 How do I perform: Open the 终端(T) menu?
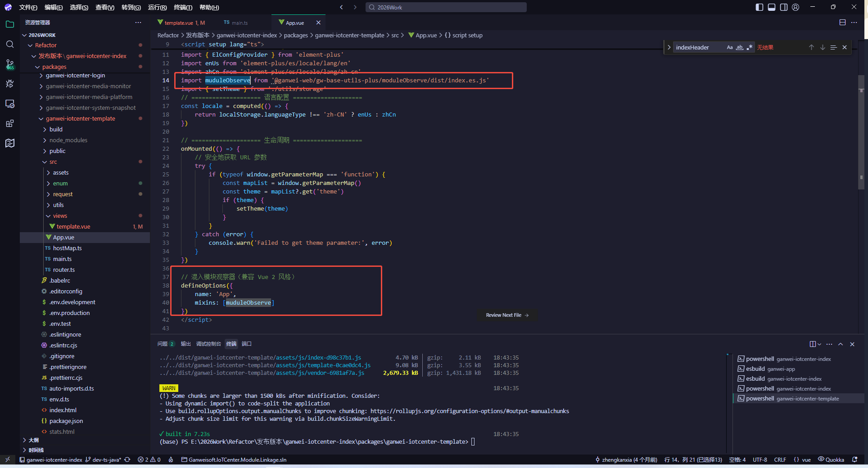click(183, 7)
